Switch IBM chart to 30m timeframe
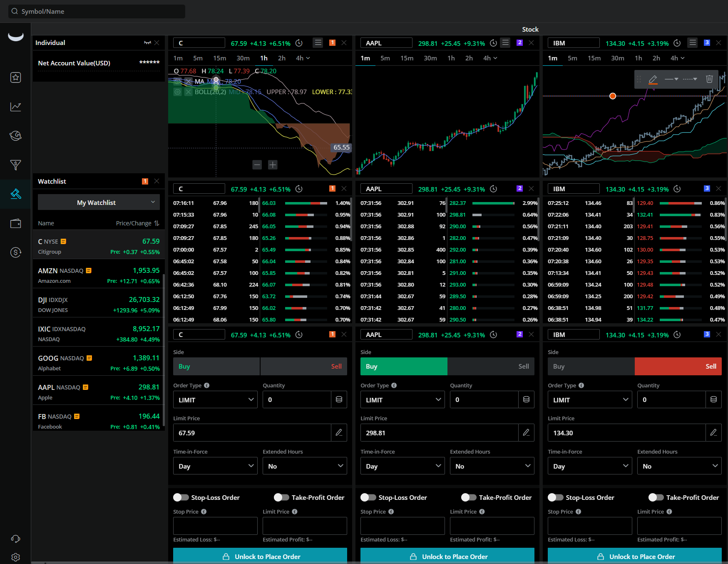Viewport: 728px width, 564px height. (x=618, y=58)
